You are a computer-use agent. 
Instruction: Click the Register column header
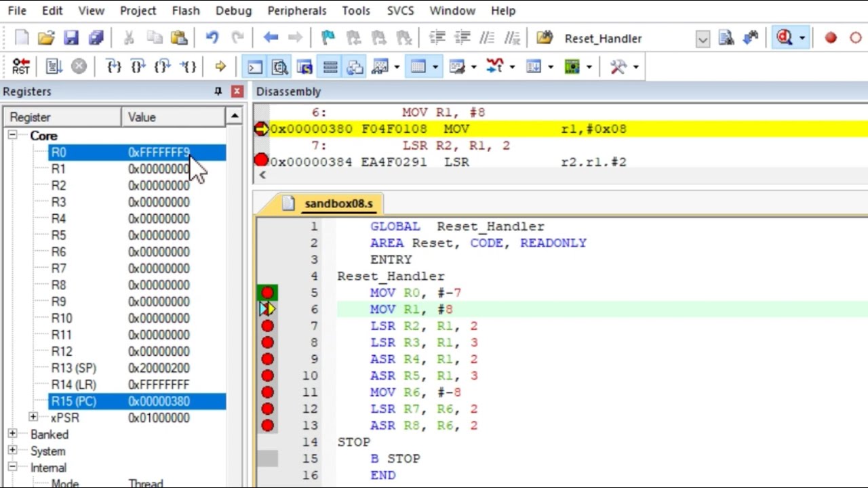coord(62,117)
